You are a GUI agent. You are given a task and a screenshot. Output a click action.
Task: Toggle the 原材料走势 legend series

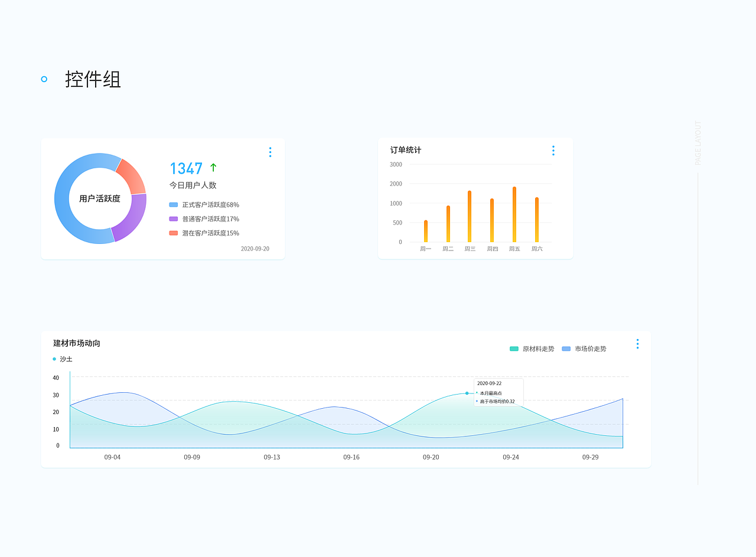point(532,349)
